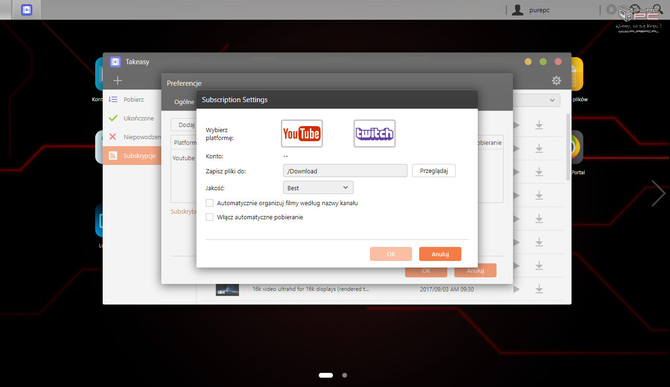This screenshot has height=387, width=670.
Task: Click the Dodaj button in Preferencje
Action: tap(184, 125)
